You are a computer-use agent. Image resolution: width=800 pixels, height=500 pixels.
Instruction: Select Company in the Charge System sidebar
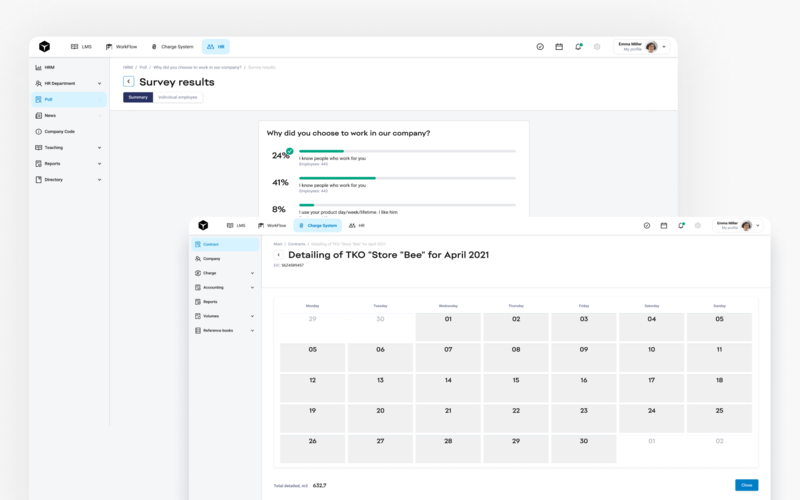(x=212, y=258)
